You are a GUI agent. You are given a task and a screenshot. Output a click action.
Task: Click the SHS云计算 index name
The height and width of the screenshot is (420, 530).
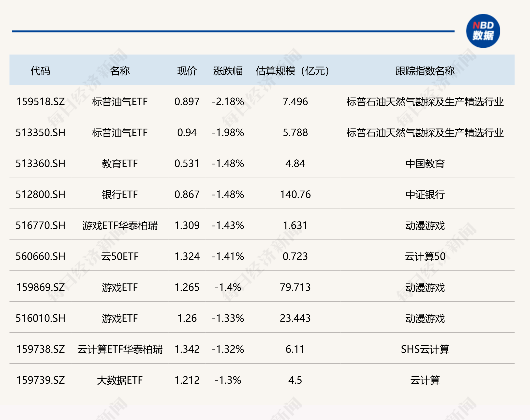425,349
